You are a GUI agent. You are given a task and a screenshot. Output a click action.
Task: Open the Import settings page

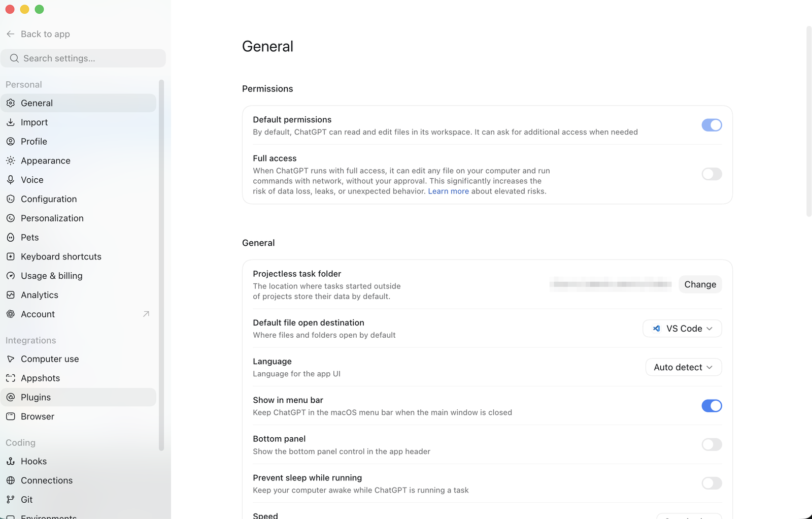[x=78, y=122]
